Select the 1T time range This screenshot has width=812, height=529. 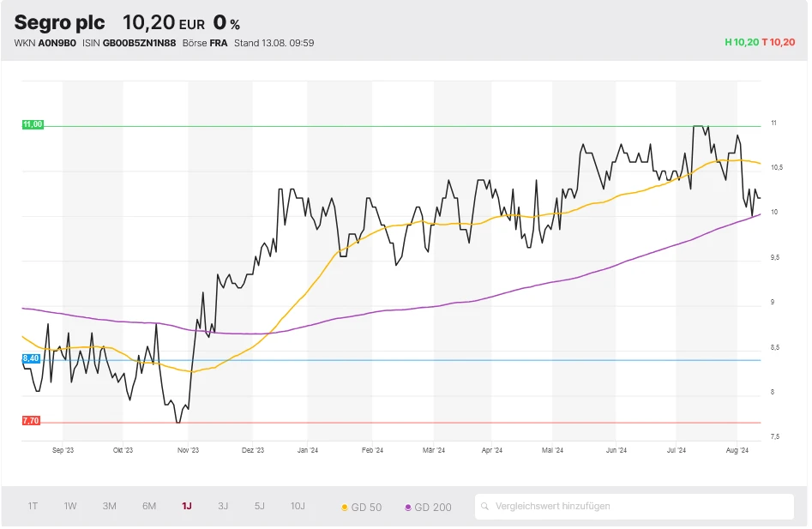(33, 506)
